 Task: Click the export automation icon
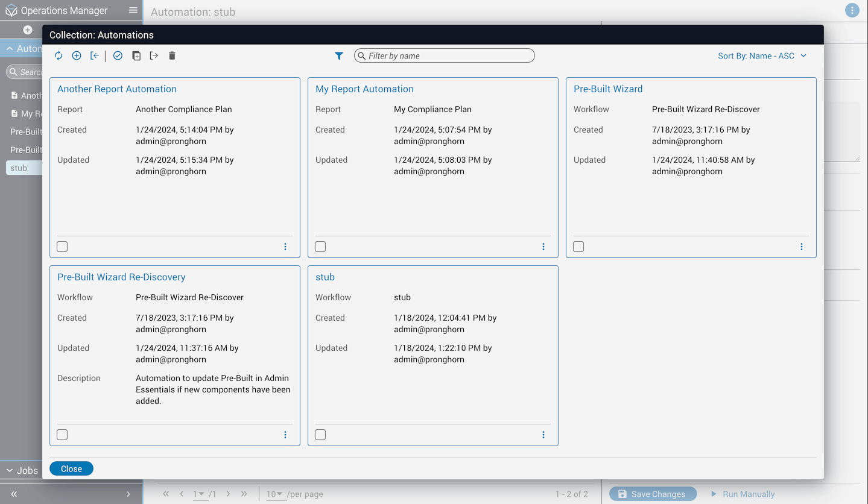pos(154,55)
